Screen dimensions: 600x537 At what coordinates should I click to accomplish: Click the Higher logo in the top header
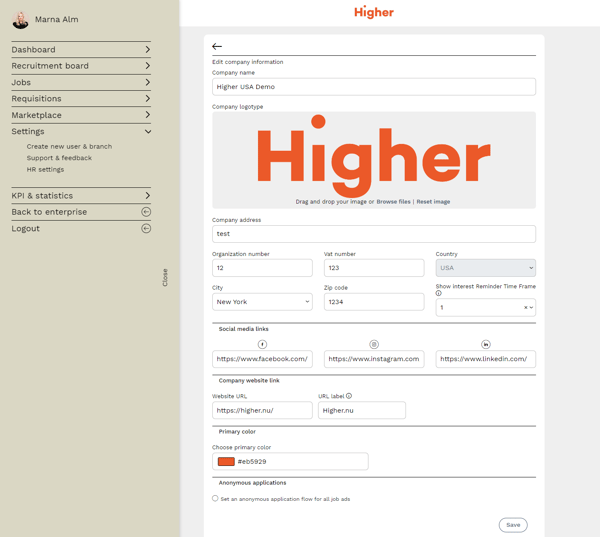(374, 12)
